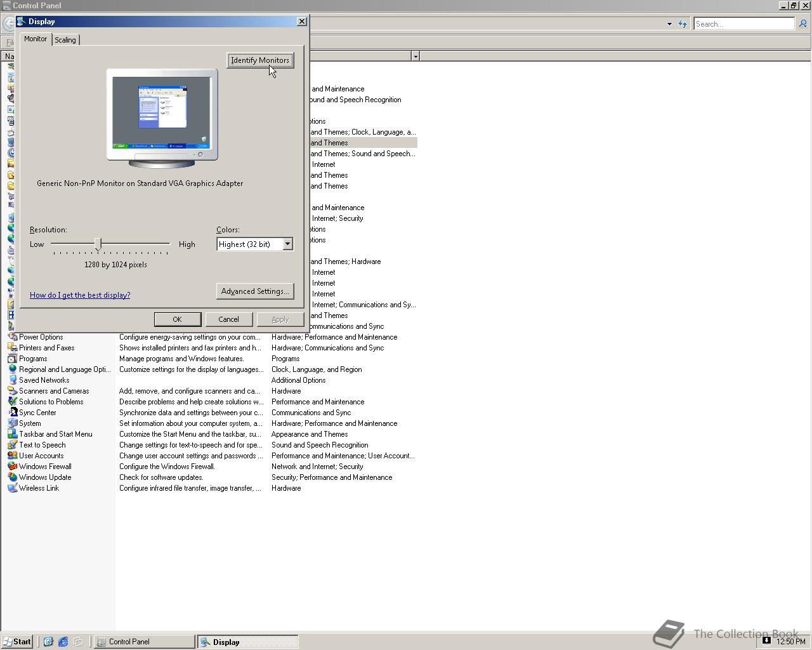Click the first quick launch icon beside Start
Screen dimensions: 812x650
48,642
